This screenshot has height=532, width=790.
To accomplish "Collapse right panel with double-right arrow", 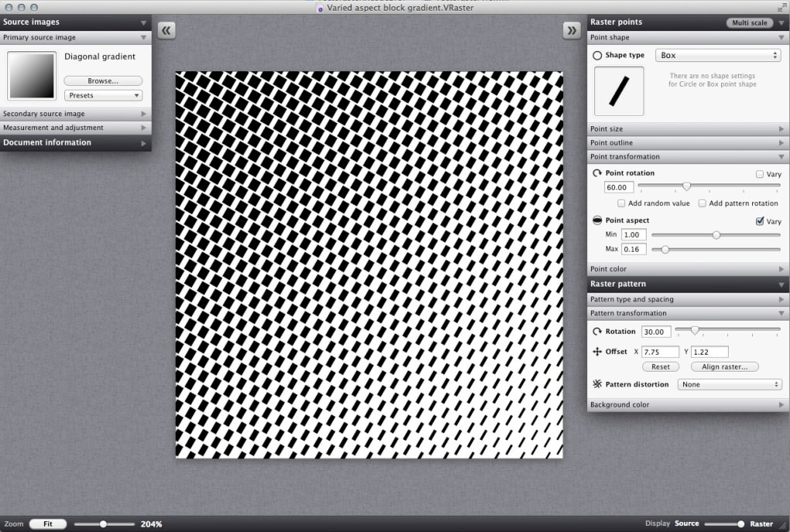I will (572, 31).
